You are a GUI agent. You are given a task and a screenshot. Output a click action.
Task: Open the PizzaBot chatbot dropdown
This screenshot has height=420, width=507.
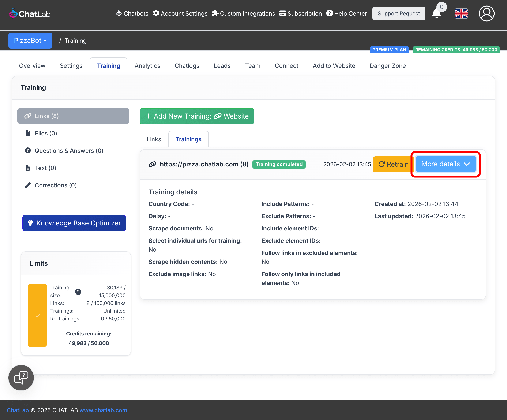pos(30,41)
